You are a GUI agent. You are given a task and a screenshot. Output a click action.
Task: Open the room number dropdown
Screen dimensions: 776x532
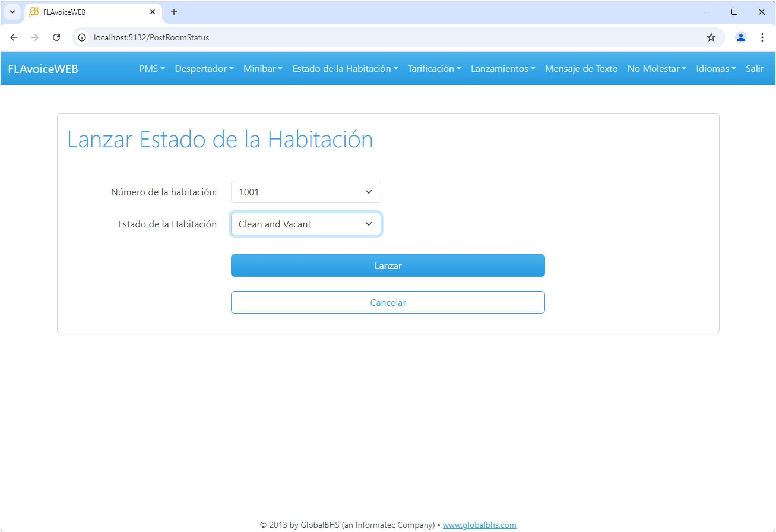pos(305,192)
